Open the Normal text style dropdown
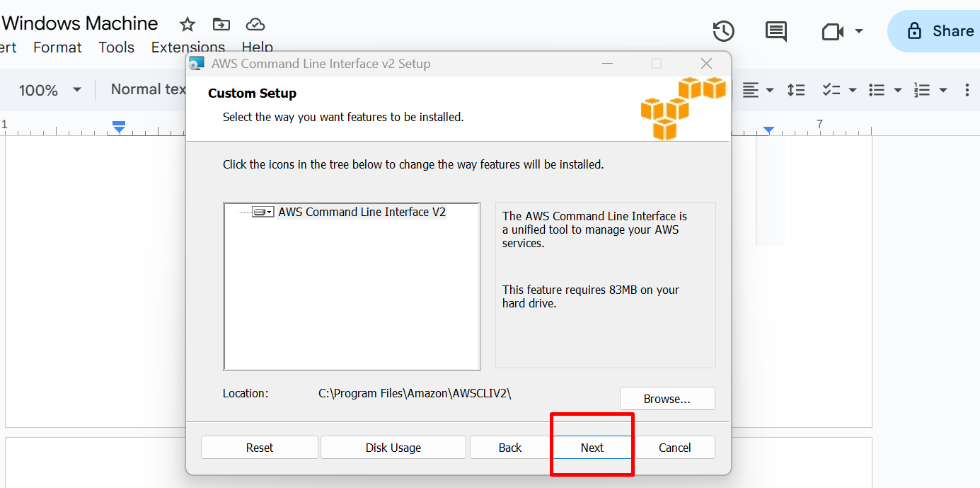This screenshot has width=980, height=488. tap(148, 89)
